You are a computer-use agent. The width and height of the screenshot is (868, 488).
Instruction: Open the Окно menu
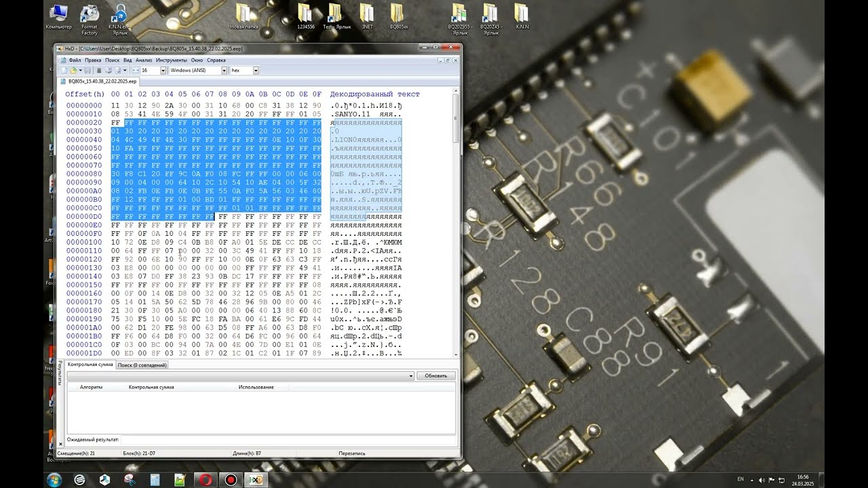click(197, 60)
